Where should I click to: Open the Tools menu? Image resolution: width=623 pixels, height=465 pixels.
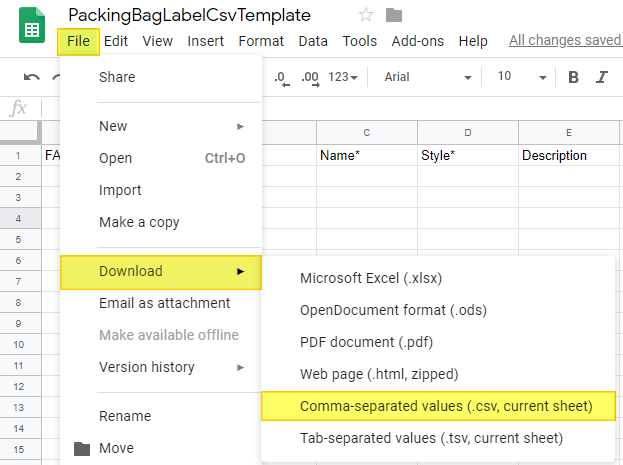pyautogui.click(x=360, y=41)
